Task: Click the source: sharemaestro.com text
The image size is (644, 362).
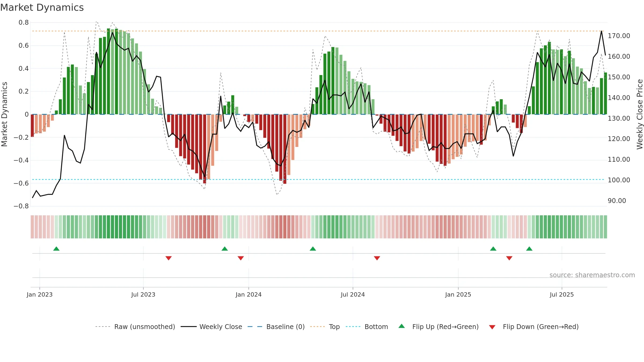Action: pos(592,275)
